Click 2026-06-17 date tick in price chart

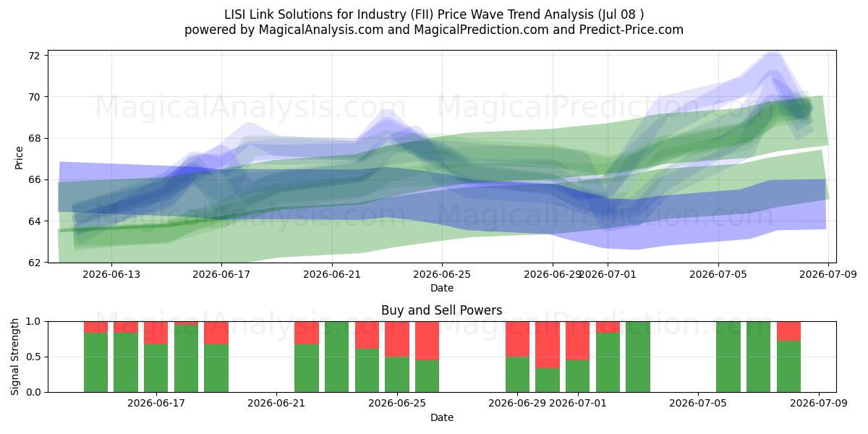221,275
